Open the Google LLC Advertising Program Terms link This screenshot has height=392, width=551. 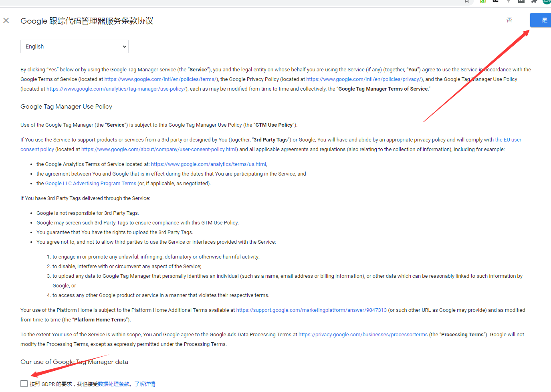click(x=91, y=184)
